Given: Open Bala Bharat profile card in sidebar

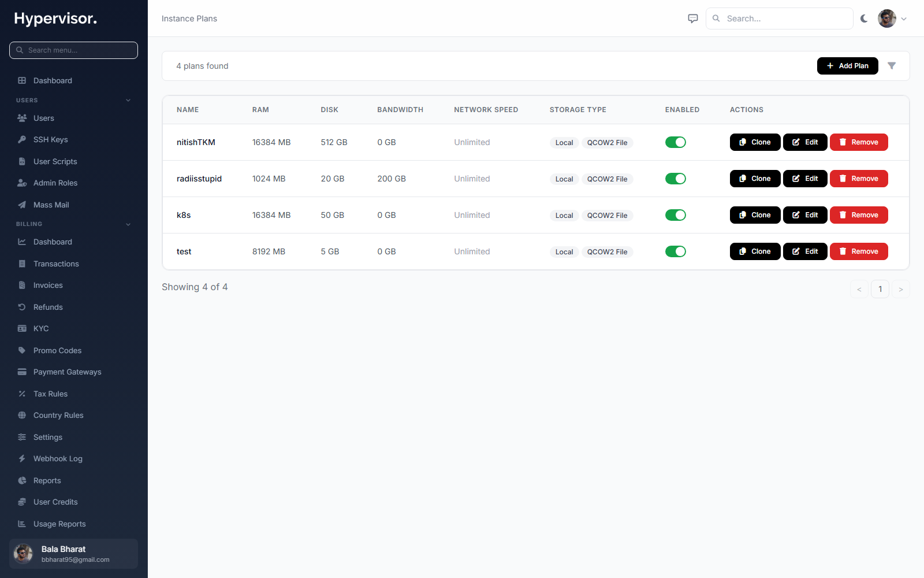Looking at the screenshot, I should point(73,554).
